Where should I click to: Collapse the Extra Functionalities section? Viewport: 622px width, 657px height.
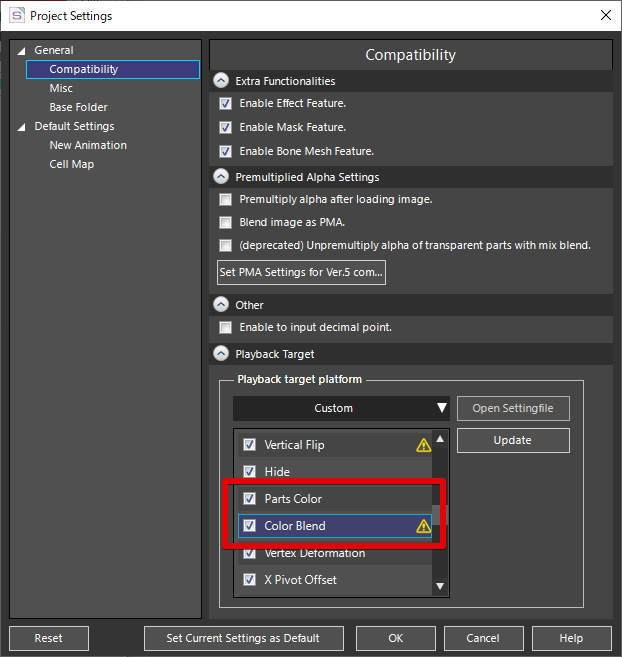[221, 80]
